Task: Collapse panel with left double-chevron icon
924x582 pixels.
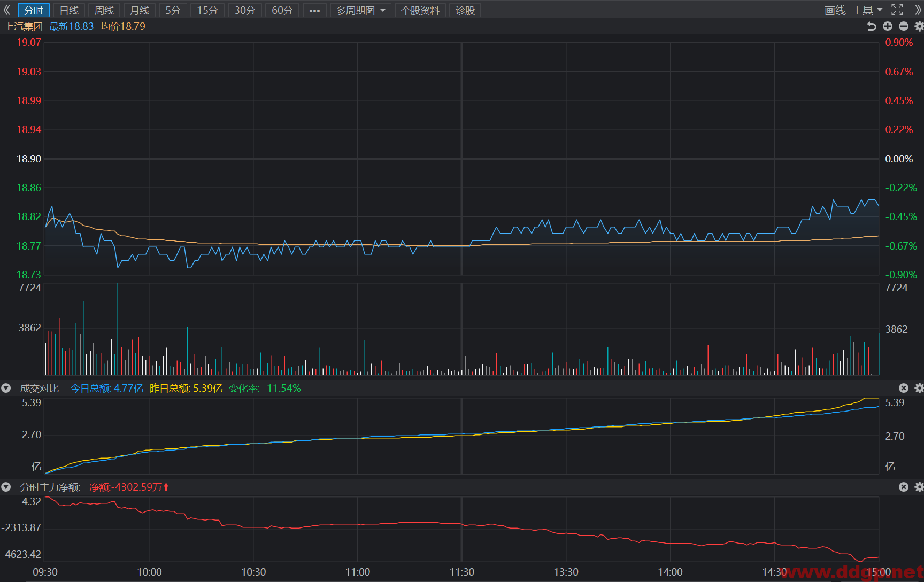Action: click(x=7, y=10)
